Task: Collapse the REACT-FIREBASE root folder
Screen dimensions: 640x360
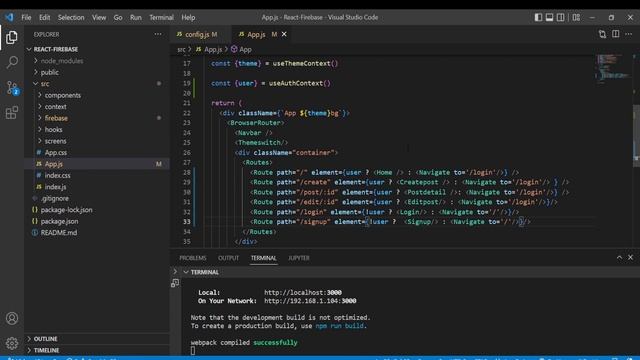Action: (97, 49)
